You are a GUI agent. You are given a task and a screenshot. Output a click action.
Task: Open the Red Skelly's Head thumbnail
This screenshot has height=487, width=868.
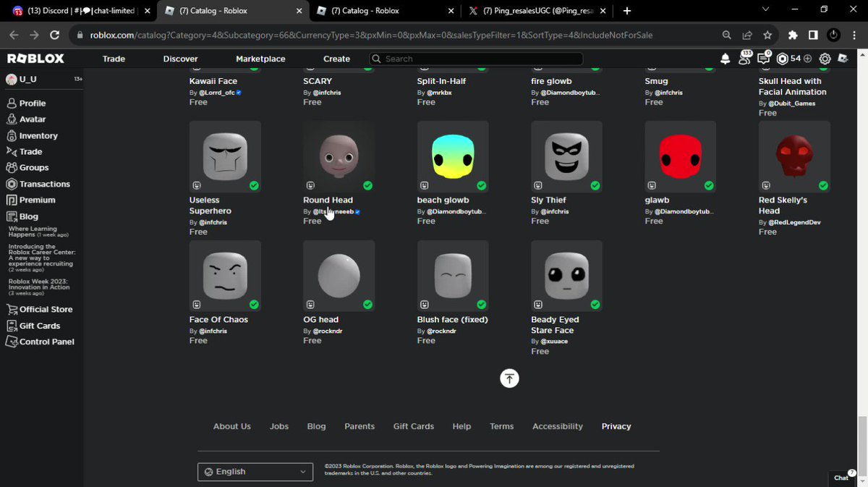794,156
